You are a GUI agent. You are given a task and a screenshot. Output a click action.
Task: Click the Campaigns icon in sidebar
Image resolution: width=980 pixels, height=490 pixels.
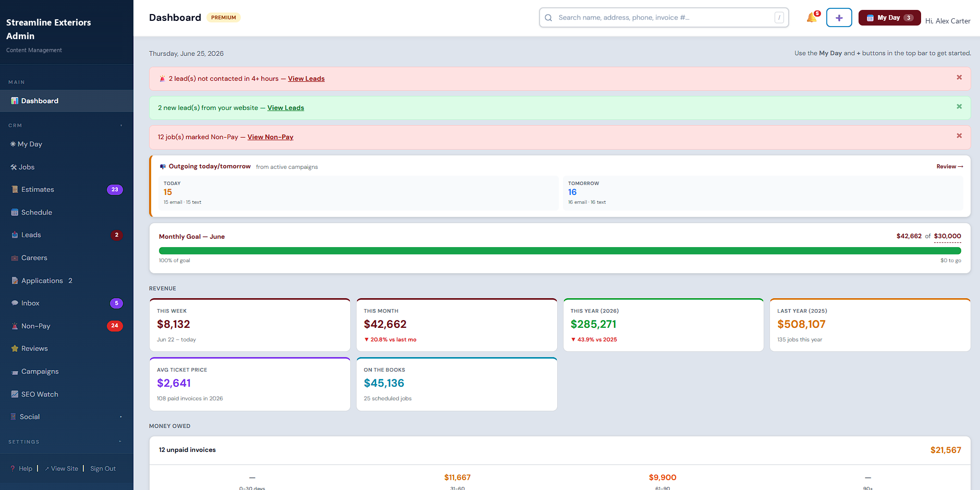[15, 372]
